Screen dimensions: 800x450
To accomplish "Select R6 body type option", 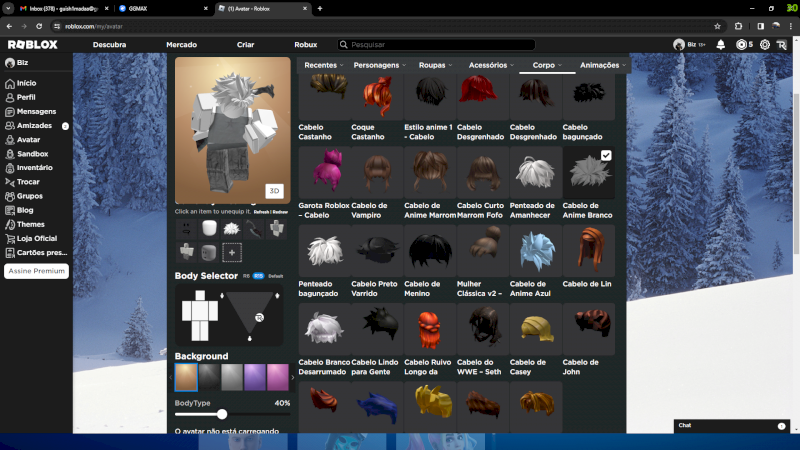I will pyautogui.click(x=246, y=276).
